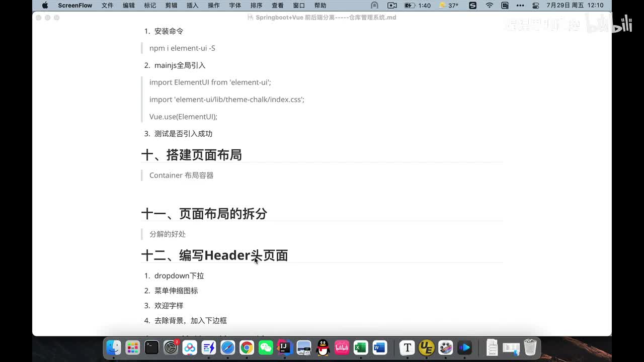The height and width of the screenshot is (362, 644).
Task: Click list item 'mainjs全局引入'
Action: coord(180,65)
